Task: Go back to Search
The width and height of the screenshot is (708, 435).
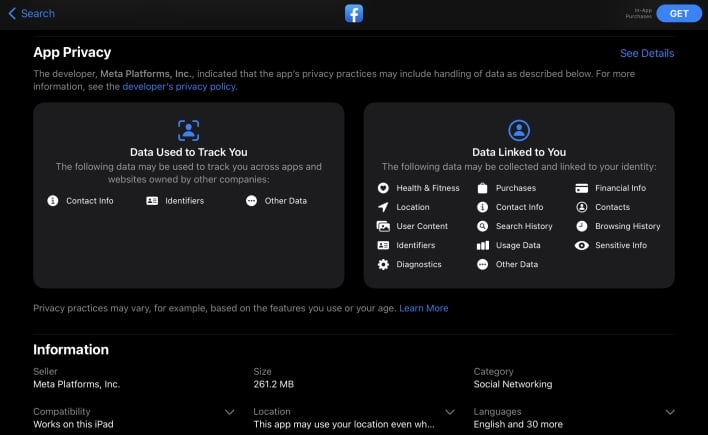Action: [x=32, y=14]
